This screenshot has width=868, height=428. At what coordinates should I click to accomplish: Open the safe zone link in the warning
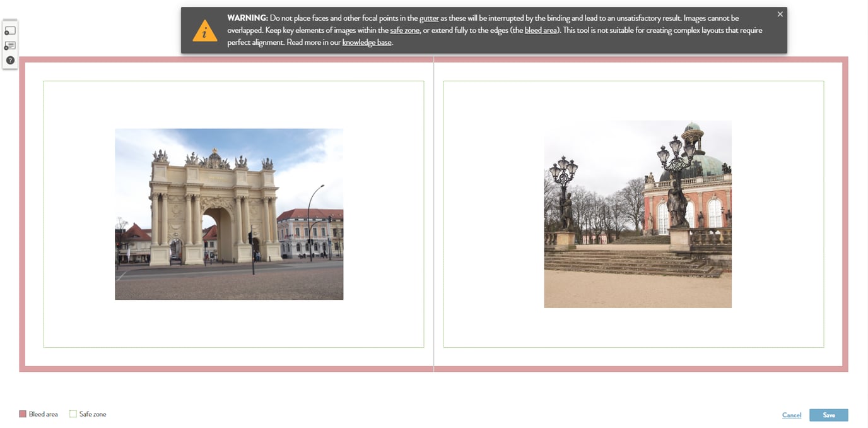click(405, 30)
